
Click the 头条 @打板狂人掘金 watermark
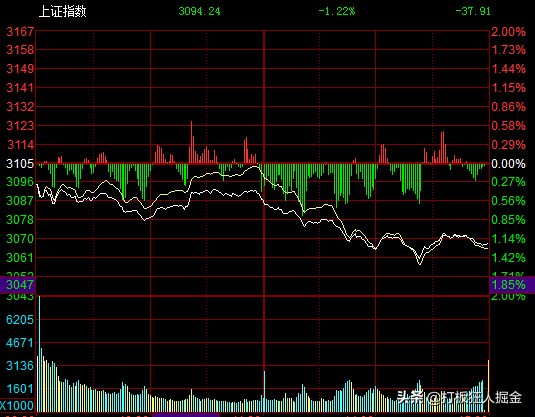(x=459, y=397)
